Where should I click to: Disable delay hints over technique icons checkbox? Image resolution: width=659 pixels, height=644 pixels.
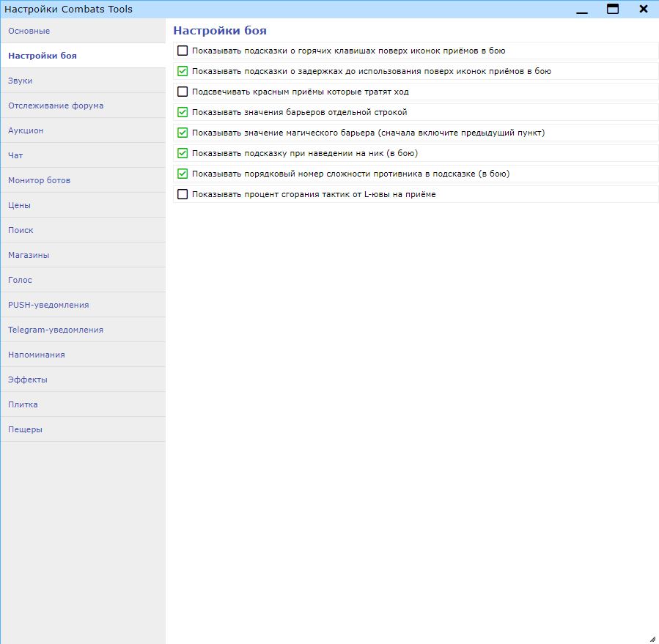(183, 71)
